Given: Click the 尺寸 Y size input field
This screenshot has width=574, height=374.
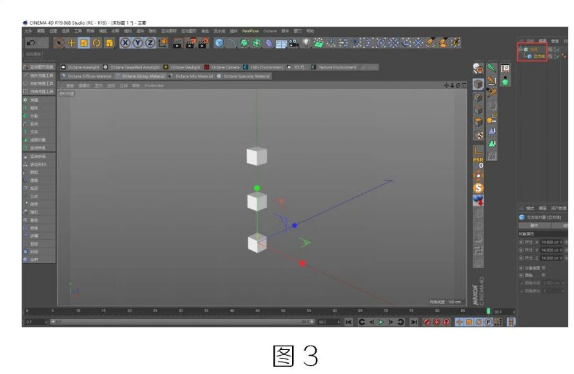Looking at the screenshot, I should click(552, 250).
